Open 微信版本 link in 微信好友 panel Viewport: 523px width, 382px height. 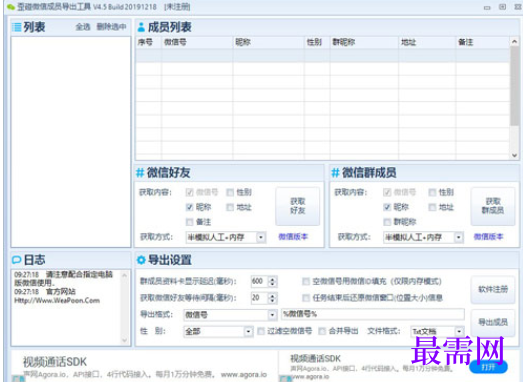pyautogui.click(x=293, y=237)
